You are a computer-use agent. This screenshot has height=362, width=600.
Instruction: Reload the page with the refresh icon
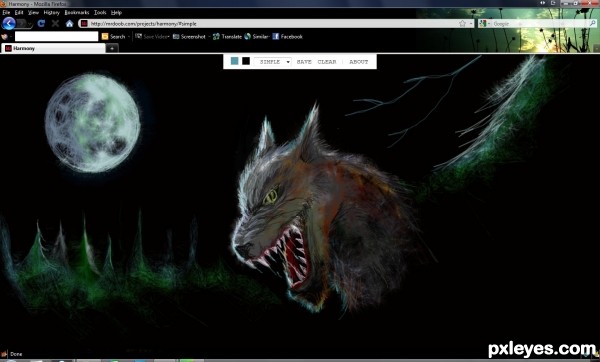pyautogui.click(x=41, y=23)
